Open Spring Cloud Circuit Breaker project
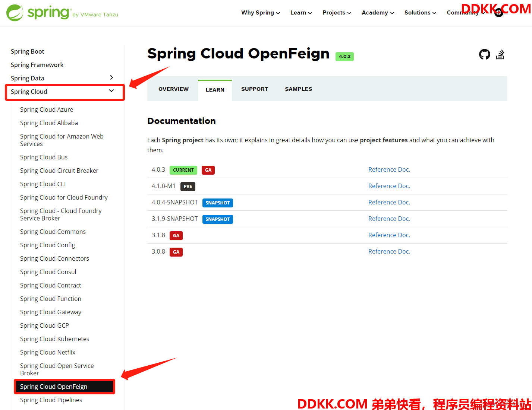Screen dimensions: 532x410 59,171
